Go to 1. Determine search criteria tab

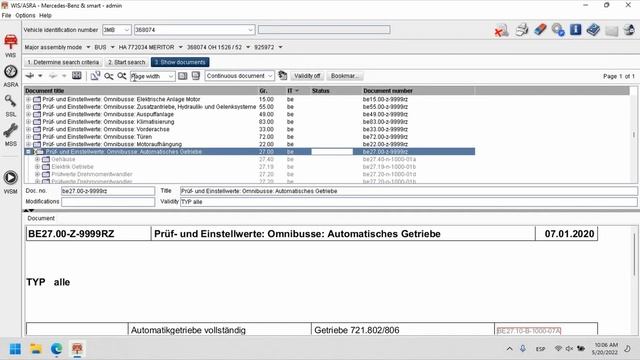[63, 62]
